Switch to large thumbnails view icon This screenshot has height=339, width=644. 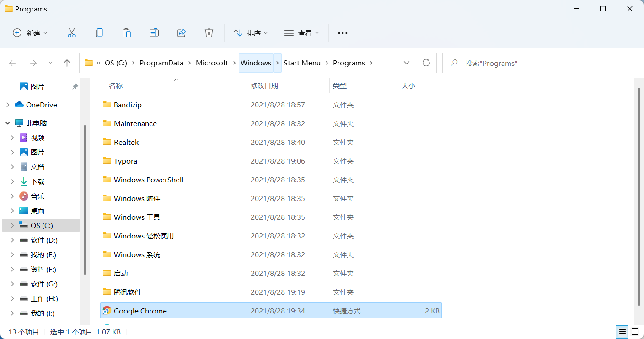[635, 332]
